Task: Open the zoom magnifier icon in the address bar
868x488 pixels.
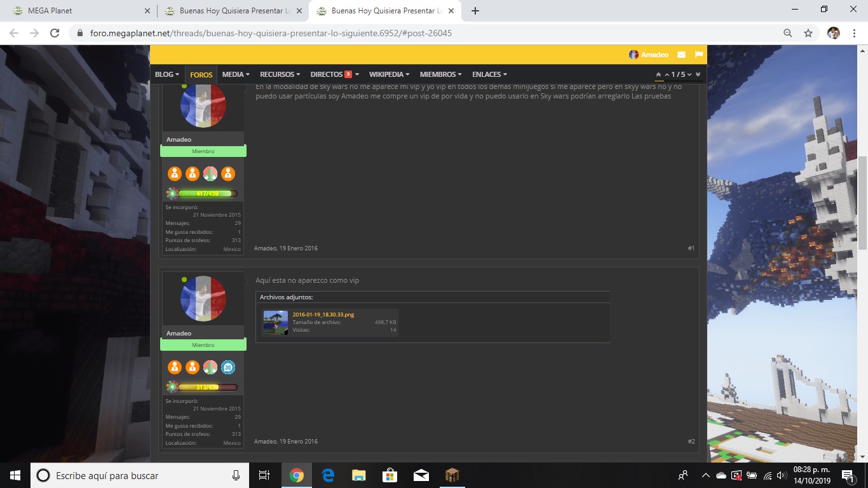Action: (x=788, y=33)
